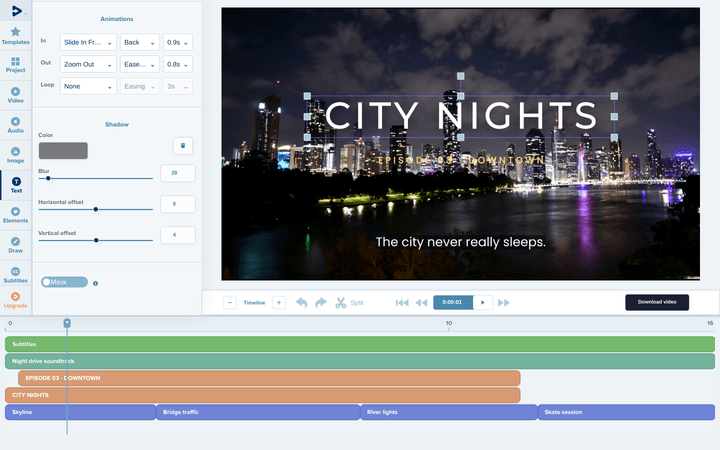This screenshot has width=720, height=450.
Task: Click the Blur slider handle
Action: 48,178
